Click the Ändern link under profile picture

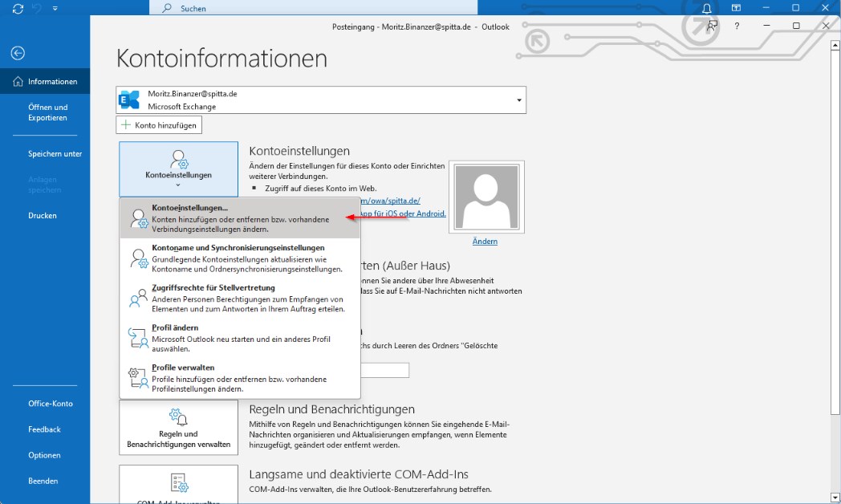point(485,241)
